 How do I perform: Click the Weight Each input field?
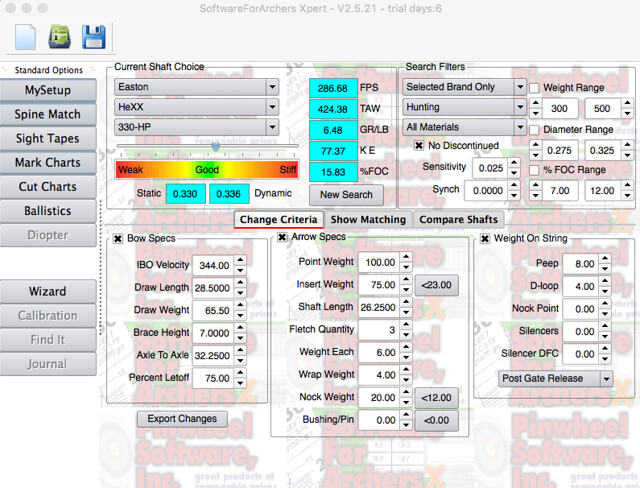379,353
